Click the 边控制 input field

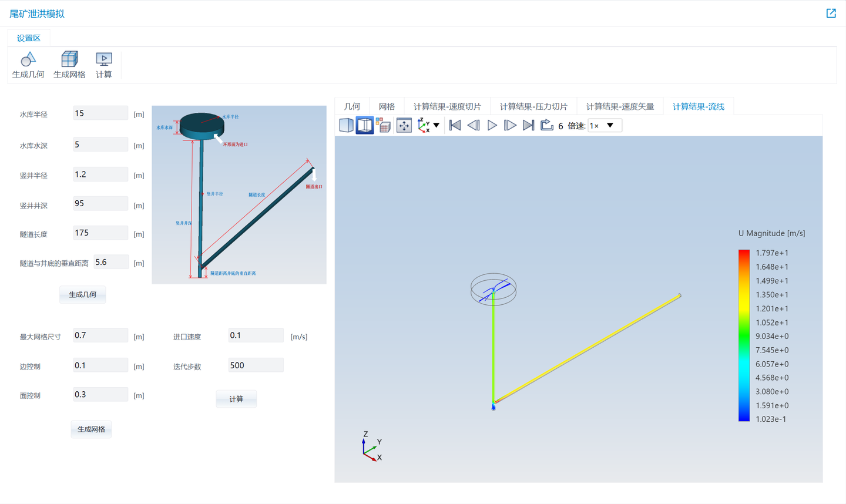click(x=100, y=365)
